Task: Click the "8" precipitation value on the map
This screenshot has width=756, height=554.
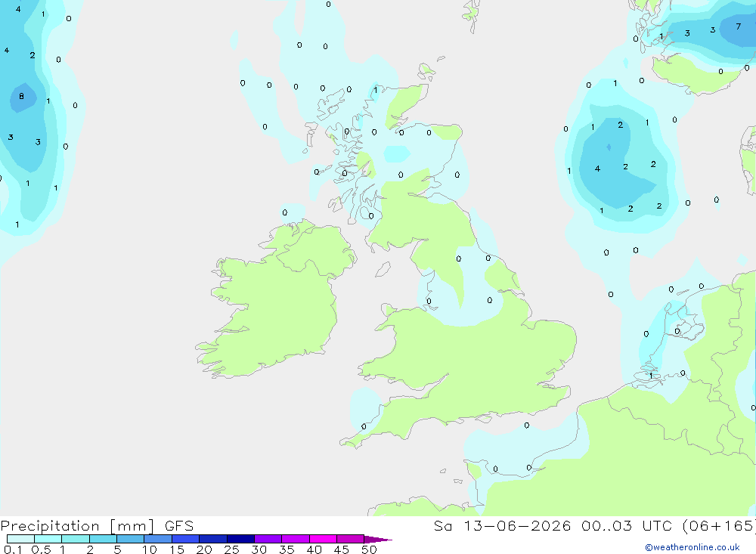Action: [x=21, y=97]
